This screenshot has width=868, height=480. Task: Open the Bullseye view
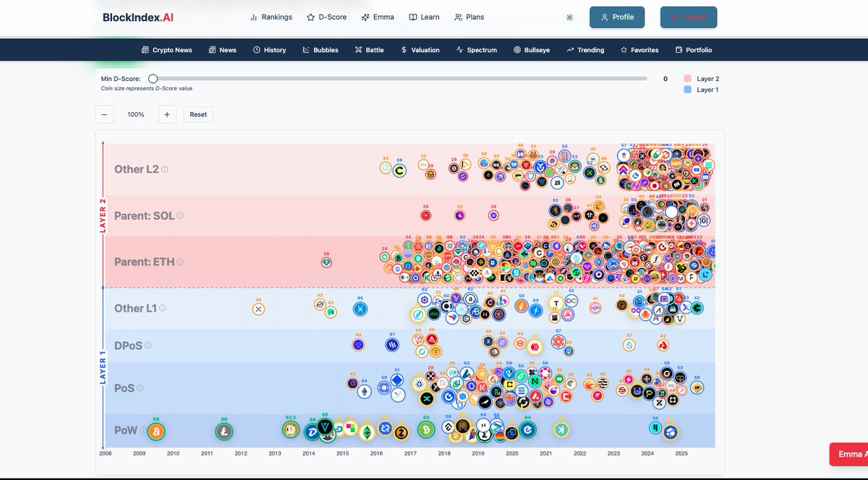532,50
